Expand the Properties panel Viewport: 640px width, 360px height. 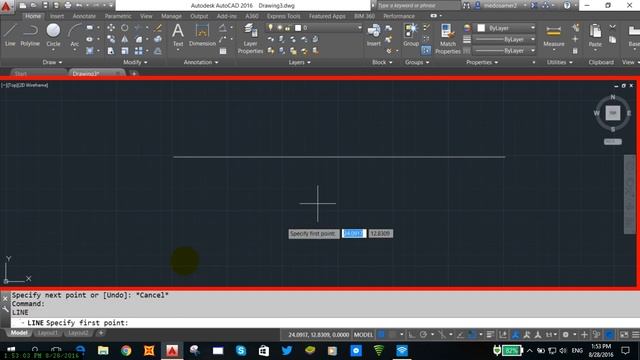point(482,62)
